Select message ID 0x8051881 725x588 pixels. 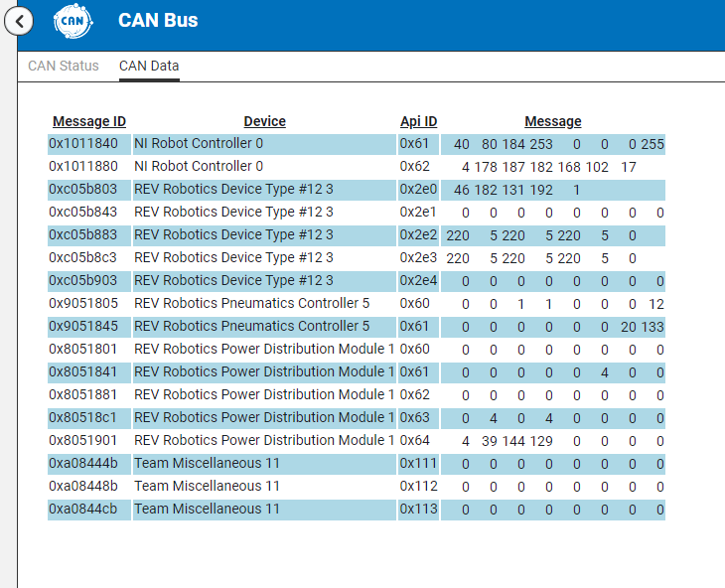(83, 395)
